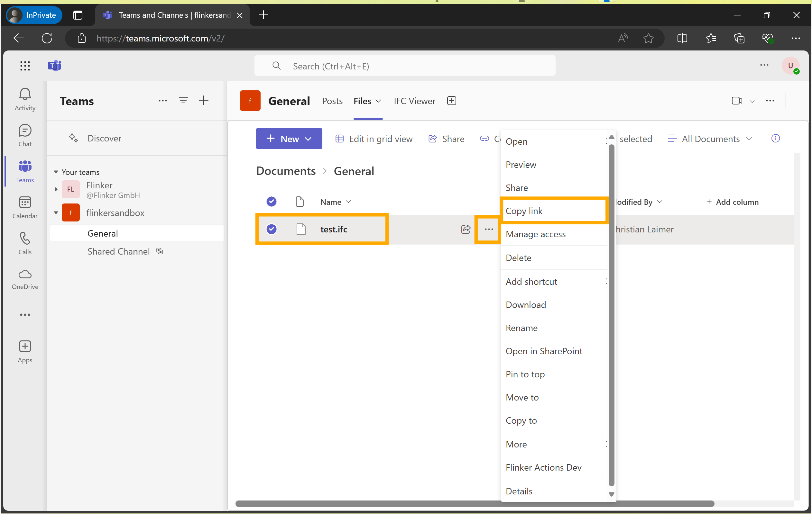
Task: Open a new browser tab
Action: (263, 15)
